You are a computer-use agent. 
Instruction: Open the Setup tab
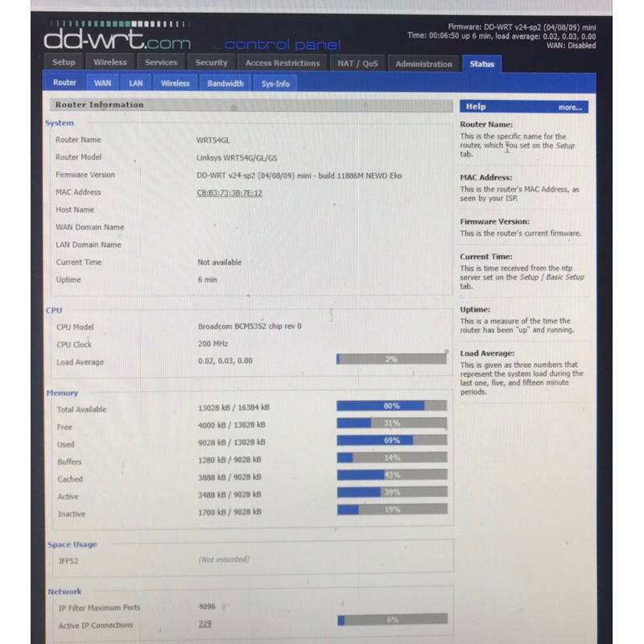64,63
